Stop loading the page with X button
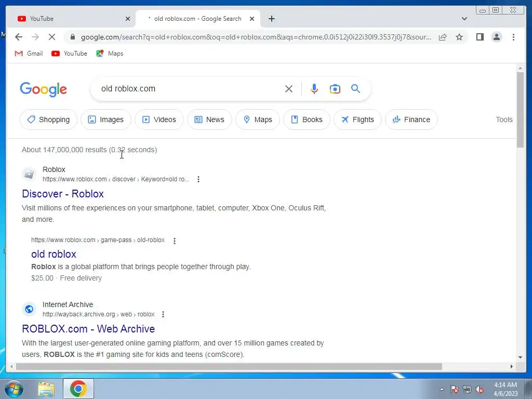The image size is (532, 399). click(x=52, y=37)
